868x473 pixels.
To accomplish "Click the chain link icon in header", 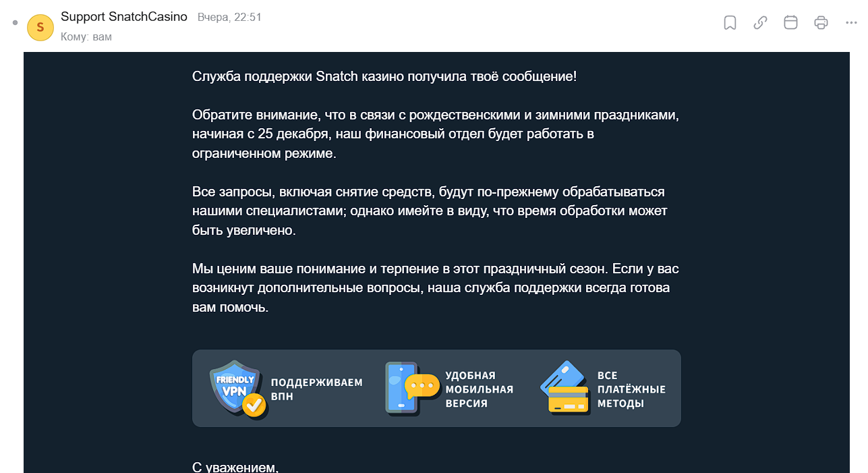I will 760,23.
